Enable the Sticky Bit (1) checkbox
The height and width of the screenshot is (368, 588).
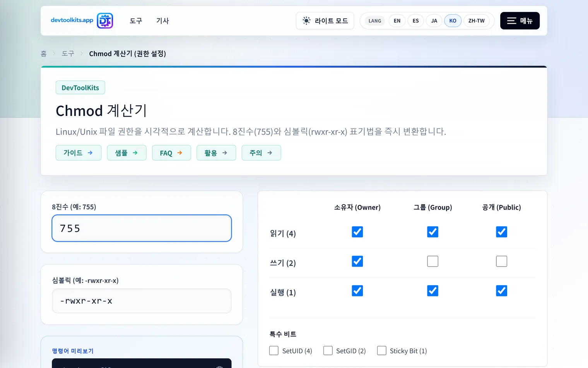381,351
